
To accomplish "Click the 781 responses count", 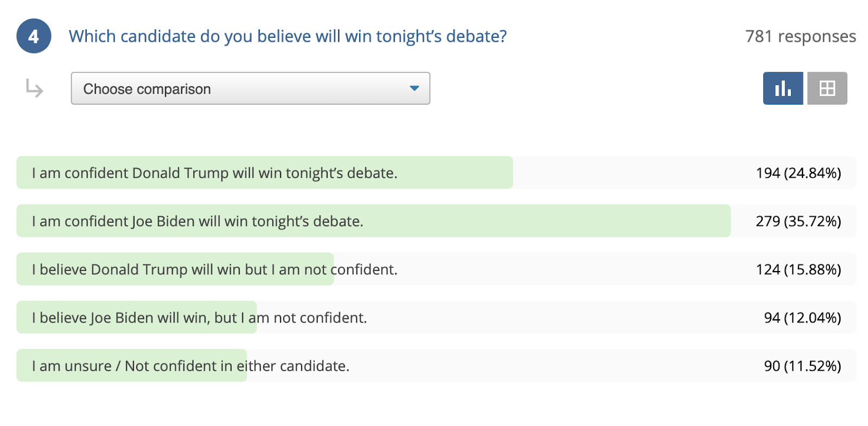I will pos(801,36).
